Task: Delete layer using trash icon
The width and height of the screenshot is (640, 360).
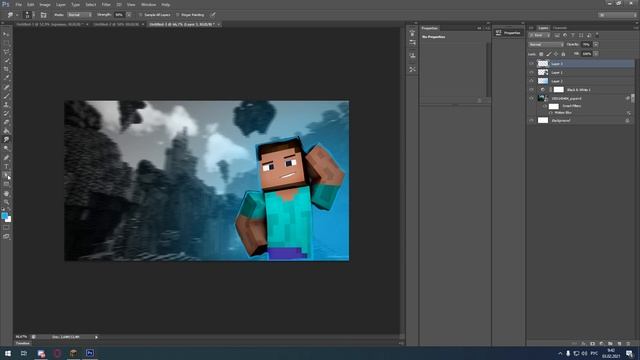Action: click(x=628, y=344)
